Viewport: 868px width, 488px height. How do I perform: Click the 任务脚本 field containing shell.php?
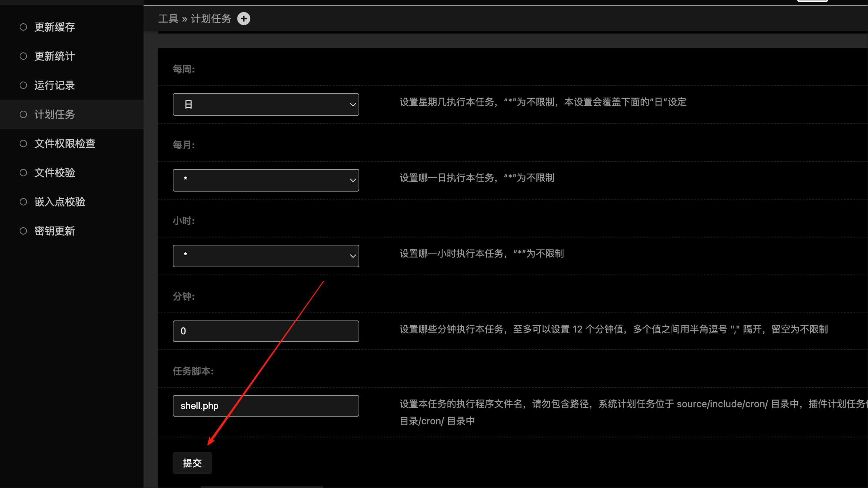265,405
